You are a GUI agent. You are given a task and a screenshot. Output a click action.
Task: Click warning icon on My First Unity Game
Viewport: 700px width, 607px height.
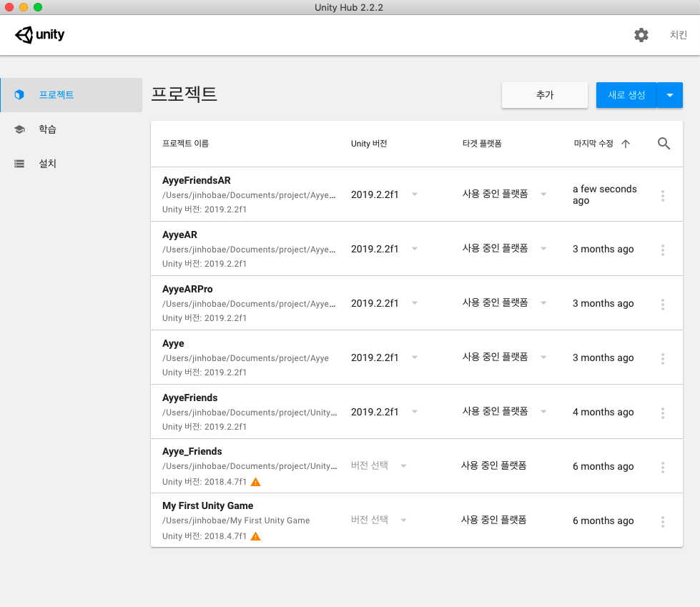tap(255, 536)
